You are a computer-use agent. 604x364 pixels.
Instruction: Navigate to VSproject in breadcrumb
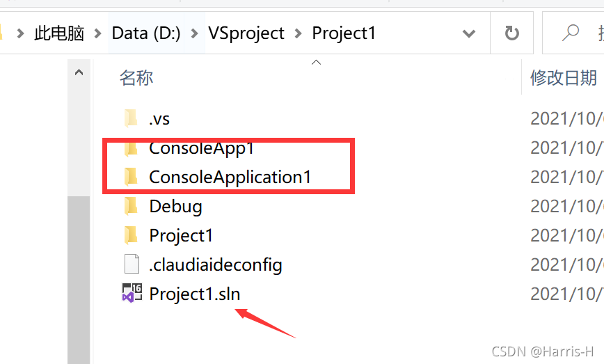pos(246,33)
